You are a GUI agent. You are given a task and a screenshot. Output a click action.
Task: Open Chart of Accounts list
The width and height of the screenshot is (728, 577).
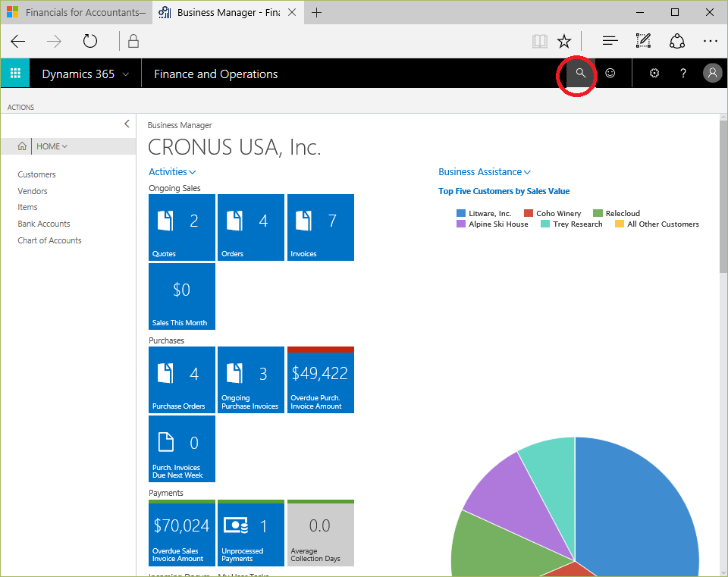pos(50,240)
